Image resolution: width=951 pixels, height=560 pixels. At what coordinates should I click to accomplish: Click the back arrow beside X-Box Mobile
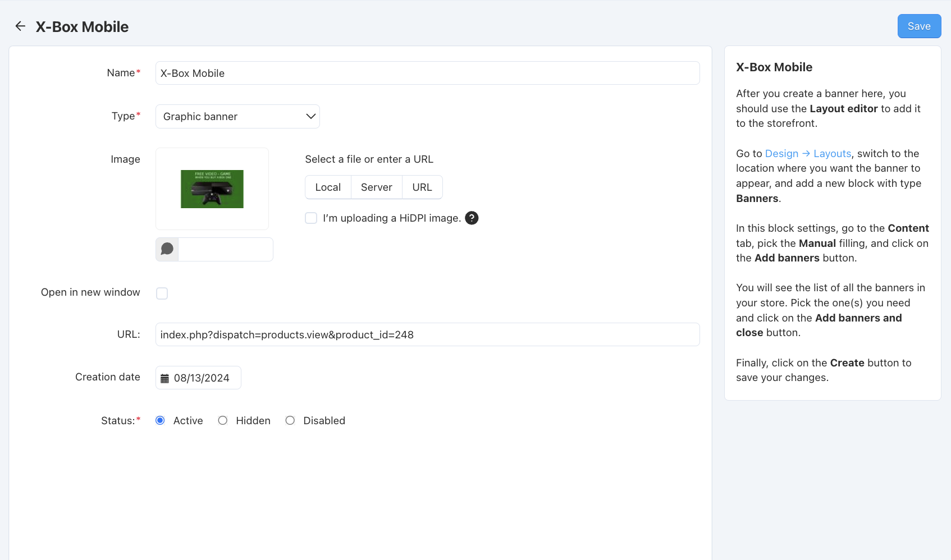pos(20,26)
